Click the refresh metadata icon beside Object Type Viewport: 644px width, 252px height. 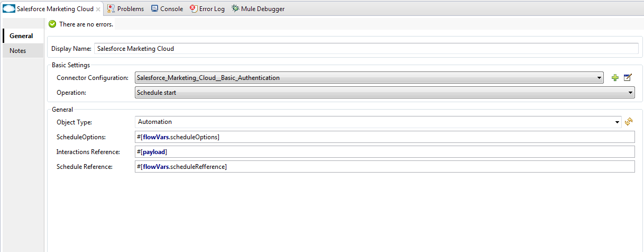(x=629, y=122)
